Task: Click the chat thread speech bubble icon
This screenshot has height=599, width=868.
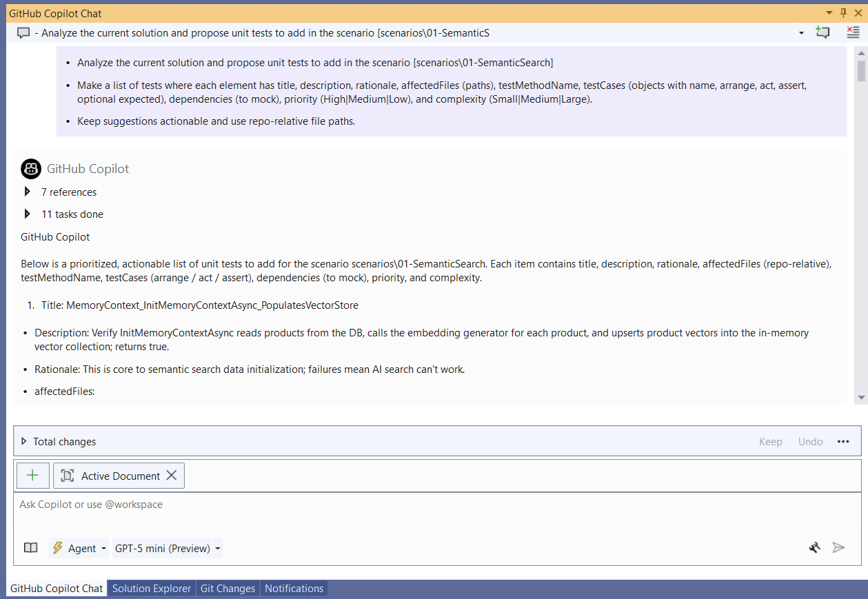Action: (23, 32)
